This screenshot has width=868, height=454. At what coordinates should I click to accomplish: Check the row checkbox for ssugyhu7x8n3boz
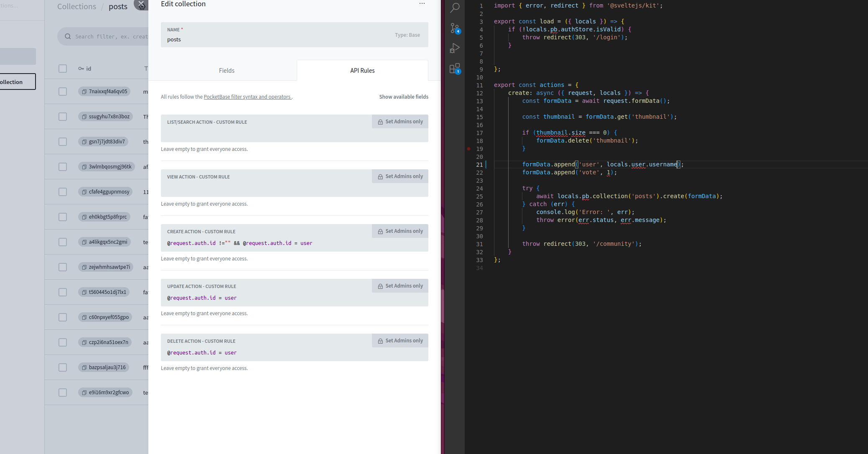tap(63, 116)
